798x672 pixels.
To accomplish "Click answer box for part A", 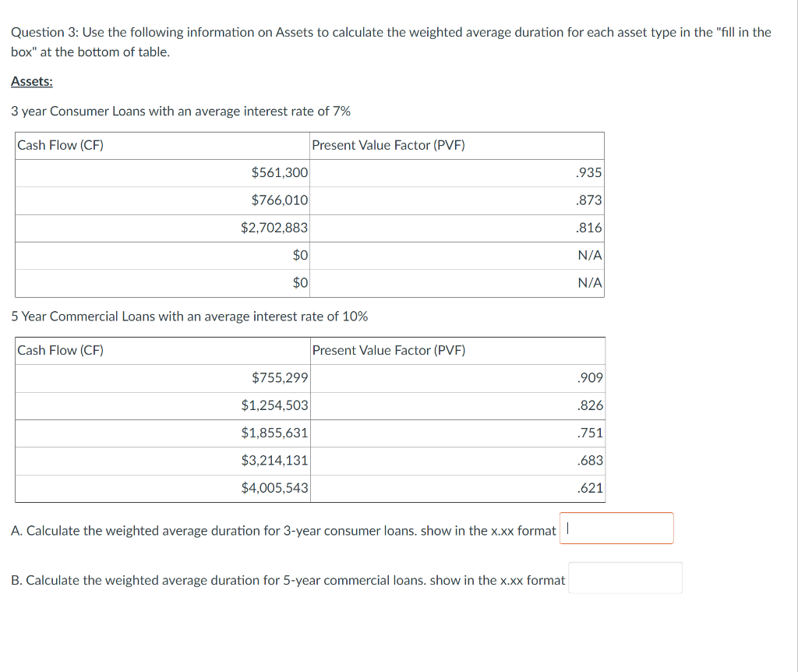I will 616,528.
